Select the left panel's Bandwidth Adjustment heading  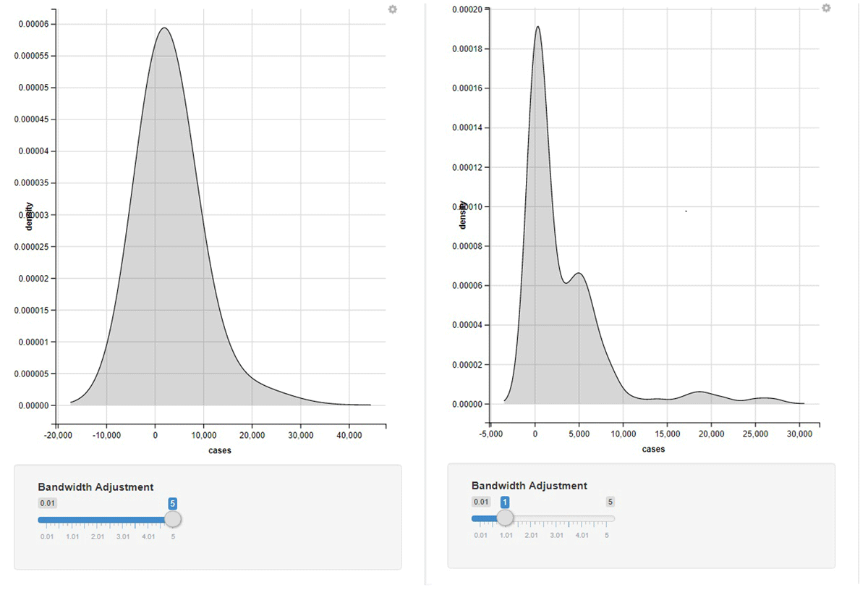coord(95,487)
